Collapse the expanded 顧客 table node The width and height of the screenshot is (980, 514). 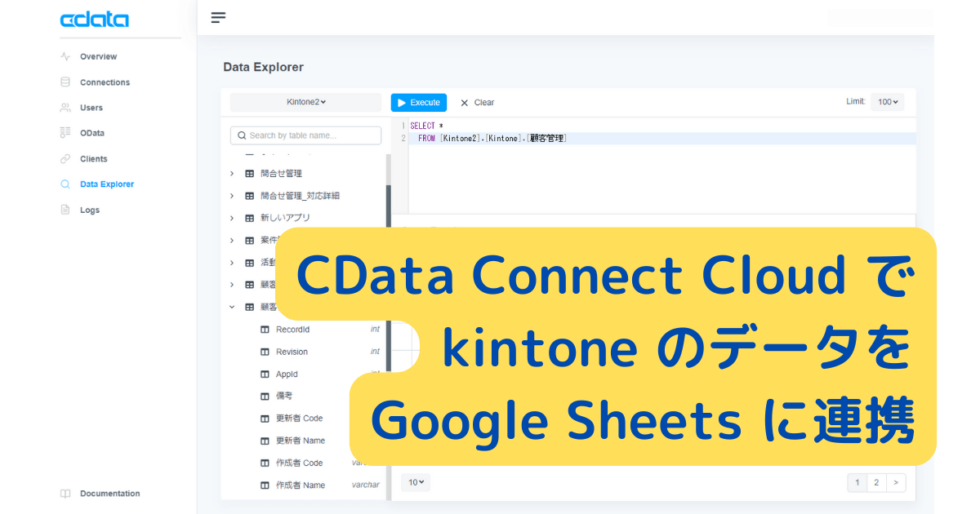(x=232, y=307)
